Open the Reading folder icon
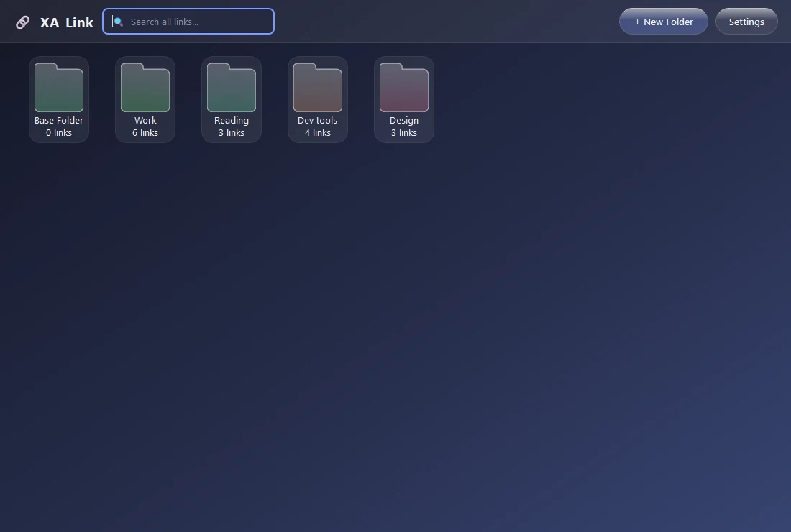The image size is (791, 532). 232,88
